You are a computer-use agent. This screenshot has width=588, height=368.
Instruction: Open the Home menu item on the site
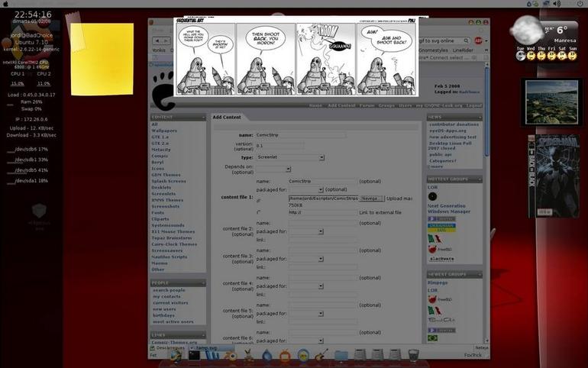coord(315,105)
